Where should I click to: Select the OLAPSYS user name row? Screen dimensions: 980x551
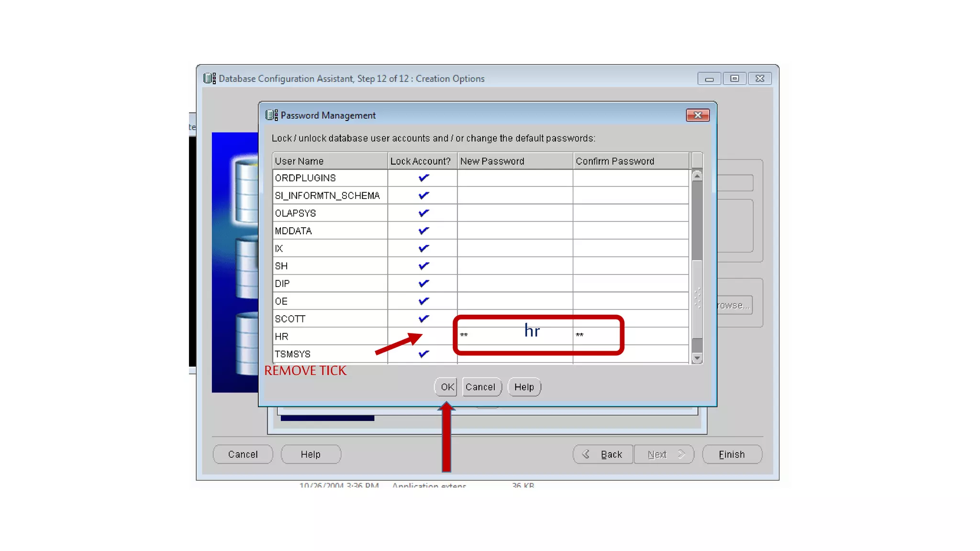pos(330,213)
